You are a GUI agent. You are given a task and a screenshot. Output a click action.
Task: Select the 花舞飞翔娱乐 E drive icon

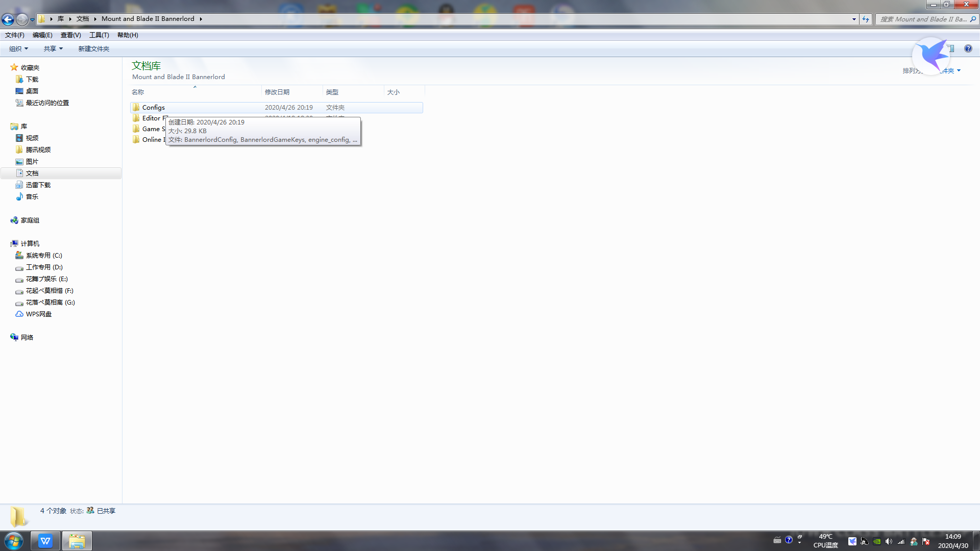19,279
